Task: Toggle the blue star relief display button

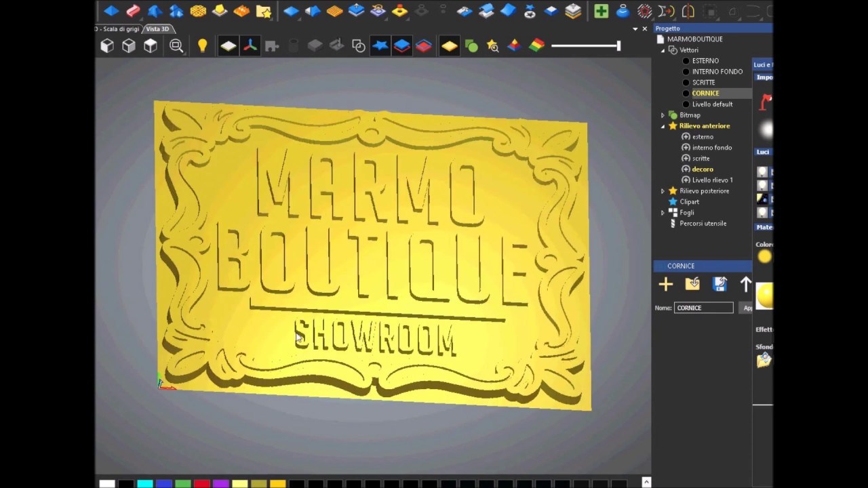Action: click(380, 46)
